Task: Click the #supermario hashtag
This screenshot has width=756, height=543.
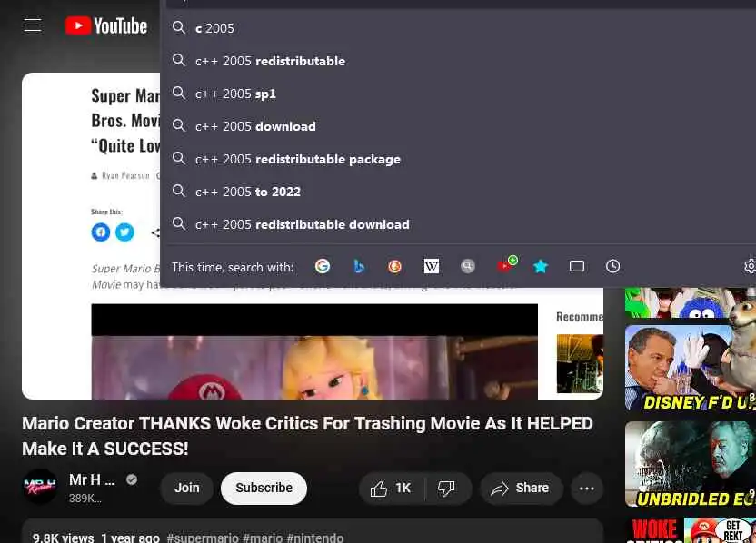Action: coord(203,538)
